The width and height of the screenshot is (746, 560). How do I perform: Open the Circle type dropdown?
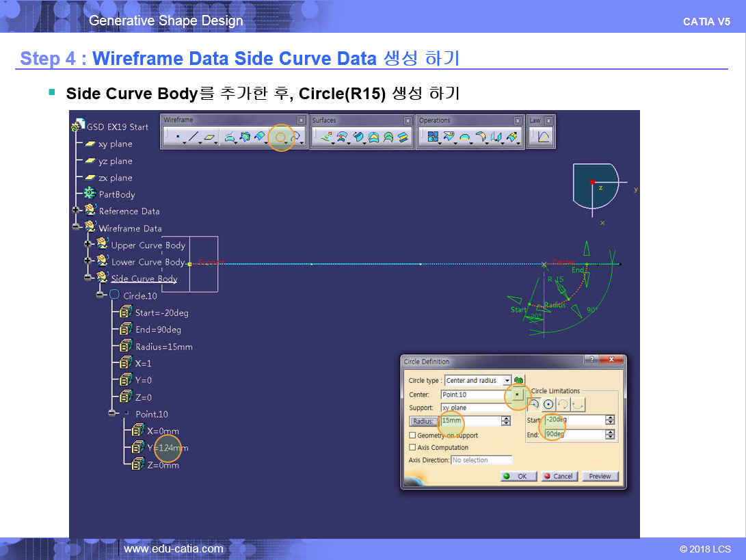click(507, 380)
